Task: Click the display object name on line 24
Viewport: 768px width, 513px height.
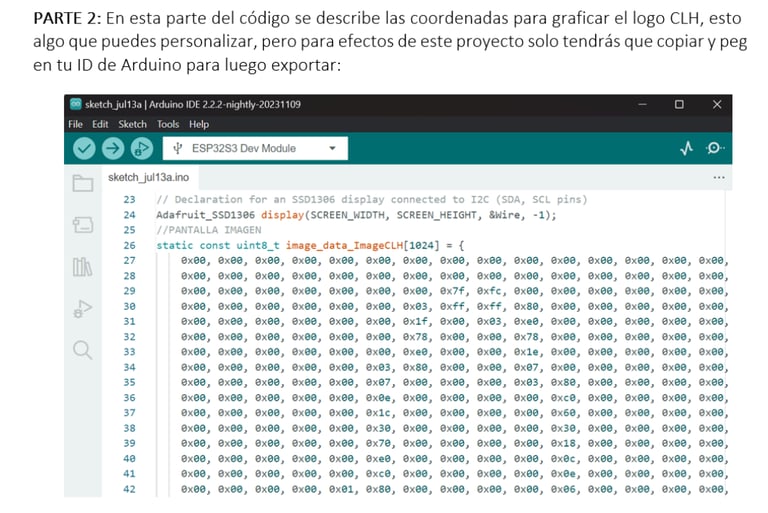Action: click(x=283, y=215)
